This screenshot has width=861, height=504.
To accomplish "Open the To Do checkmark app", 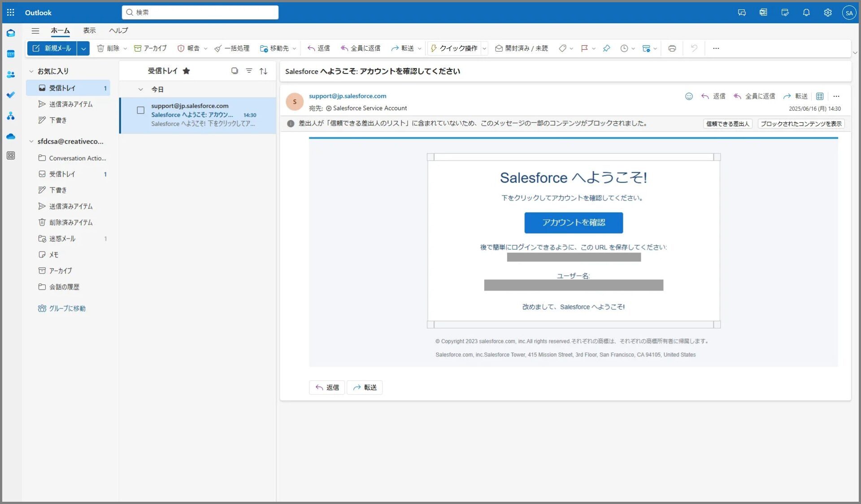I will pos(11,95).
